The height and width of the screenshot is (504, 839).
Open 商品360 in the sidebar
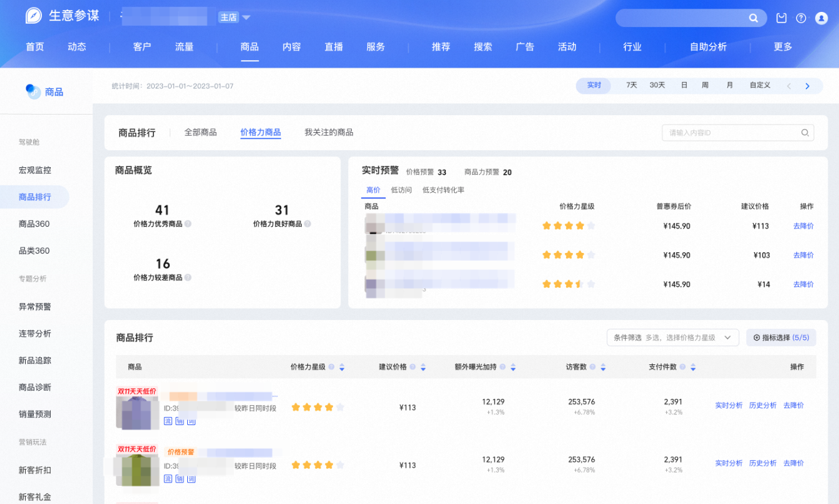point(34,224)
